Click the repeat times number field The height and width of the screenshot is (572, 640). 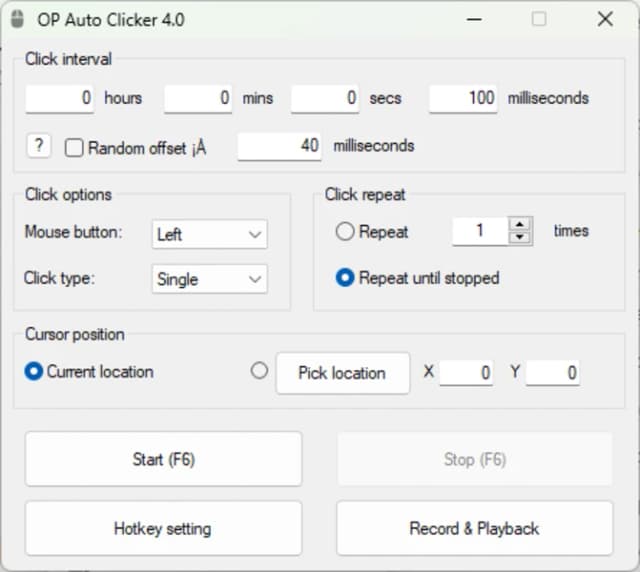[480, 231]
